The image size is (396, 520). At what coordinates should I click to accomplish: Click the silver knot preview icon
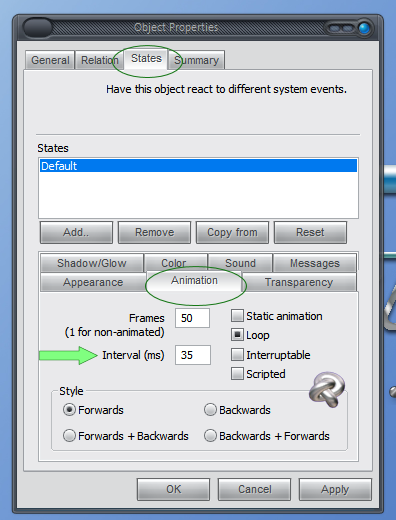point(327,389)
